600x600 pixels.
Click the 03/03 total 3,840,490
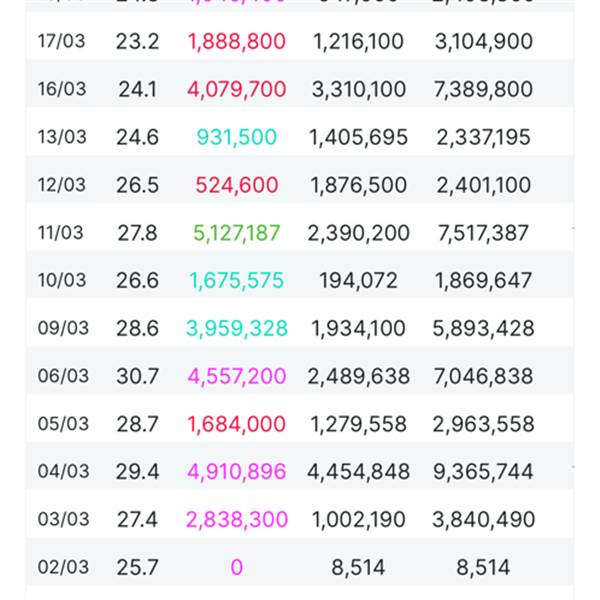pos(484,520)
